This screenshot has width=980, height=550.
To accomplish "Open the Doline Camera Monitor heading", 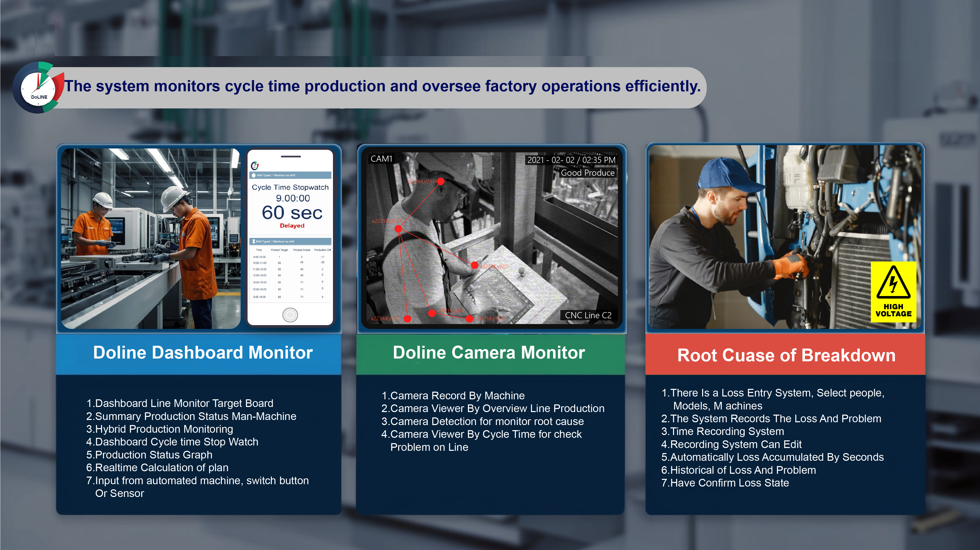I will 489,353.
